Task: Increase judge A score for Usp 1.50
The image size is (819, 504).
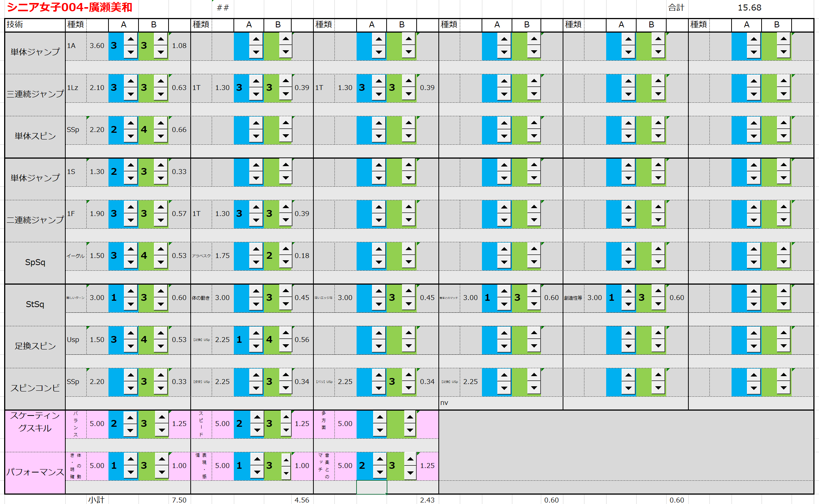Action: [x=131, y=333]
